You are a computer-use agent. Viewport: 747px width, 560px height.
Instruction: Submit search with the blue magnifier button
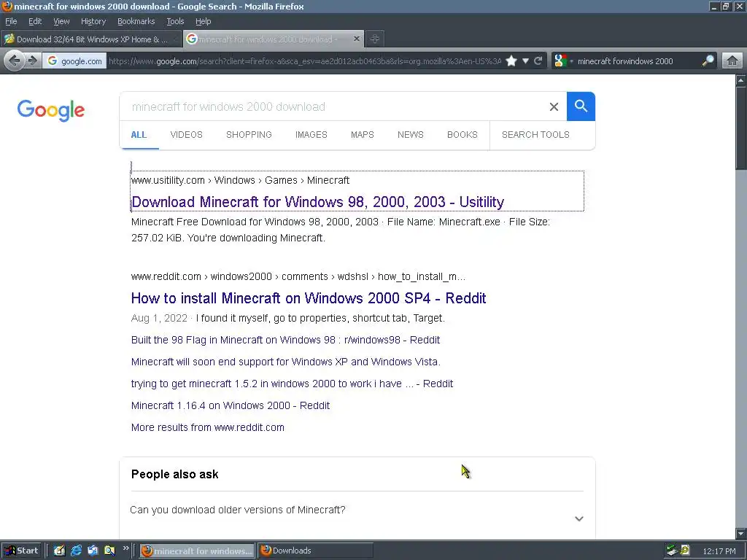click(581, 106)
